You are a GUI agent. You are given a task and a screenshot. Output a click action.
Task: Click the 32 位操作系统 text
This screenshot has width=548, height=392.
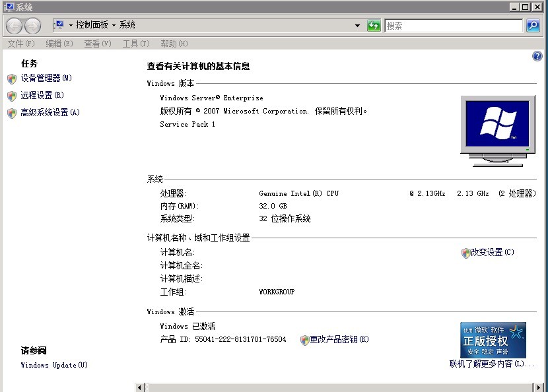(285, 218)
